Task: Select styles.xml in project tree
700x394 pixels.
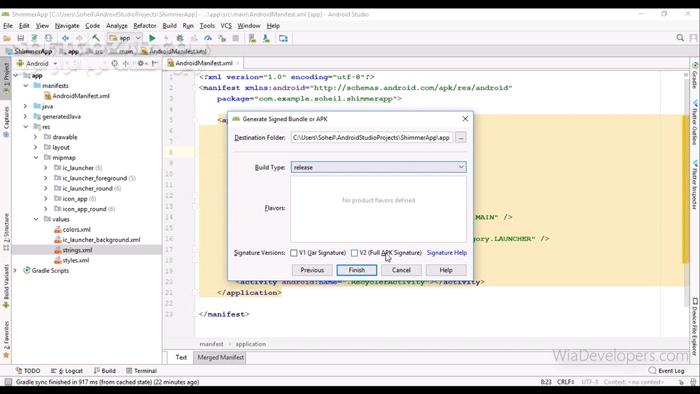Action: coord(75,260)
